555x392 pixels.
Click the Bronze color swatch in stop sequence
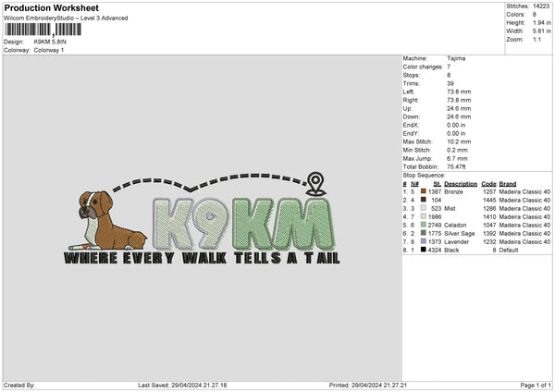click(424, 191)
